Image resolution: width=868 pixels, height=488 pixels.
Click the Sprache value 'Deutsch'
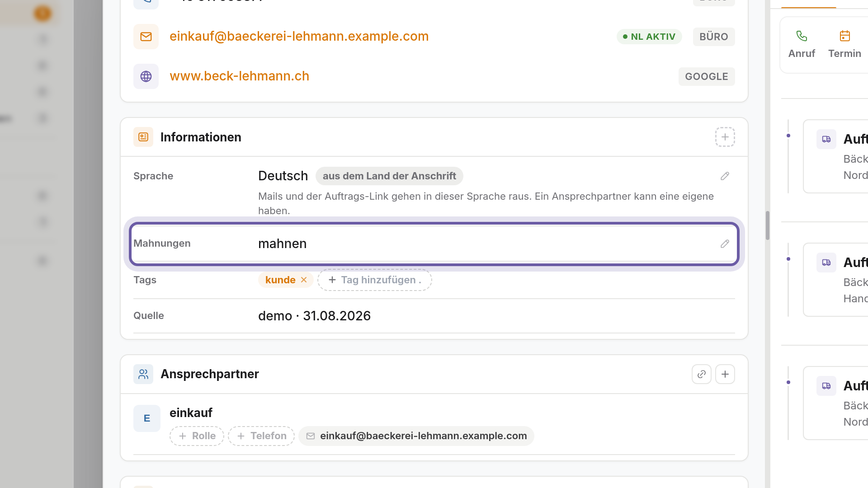pos(283,176)
